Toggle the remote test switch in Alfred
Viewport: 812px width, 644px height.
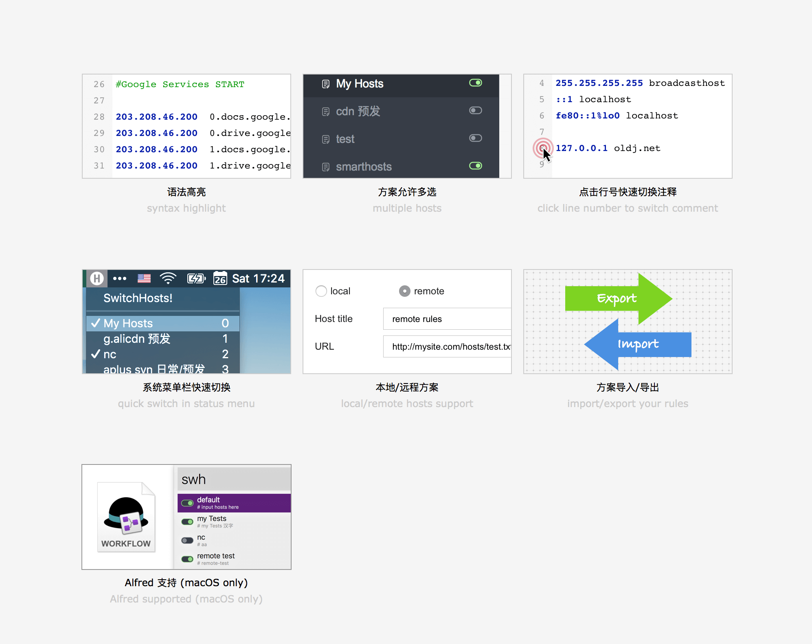point(187,559)
